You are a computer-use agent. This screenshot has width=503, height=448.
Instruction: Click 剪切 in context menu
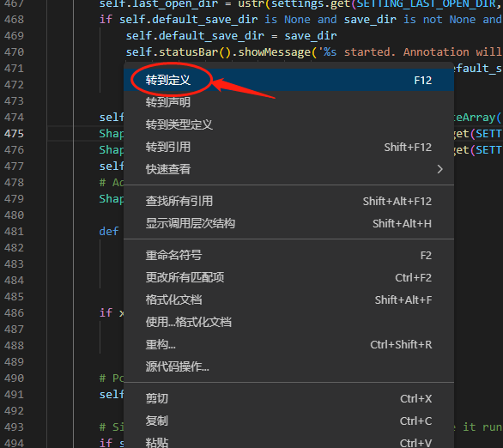[288, 398]
